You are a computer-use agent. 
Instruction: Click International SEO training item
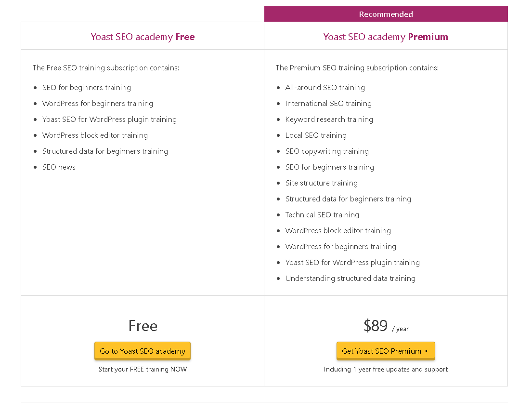pyautogui.click(x=328, y=104)
